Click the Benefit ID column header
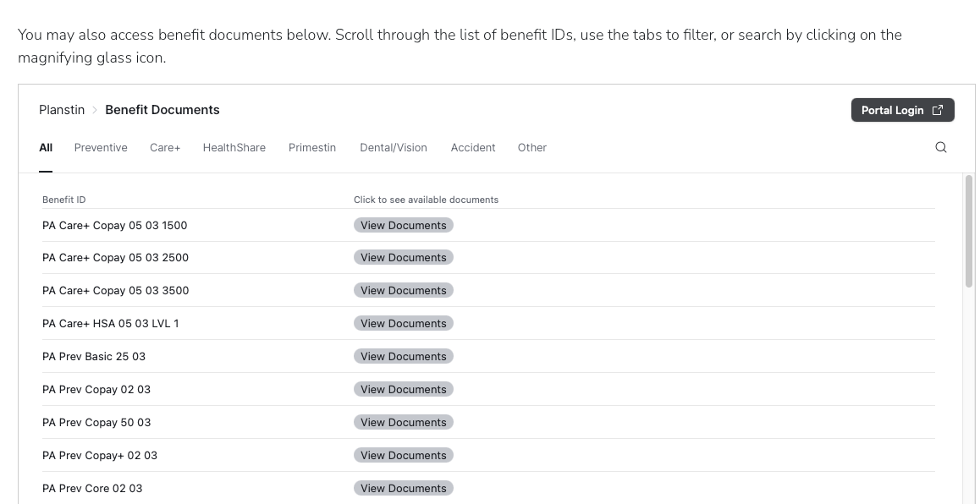 [63, 200]
